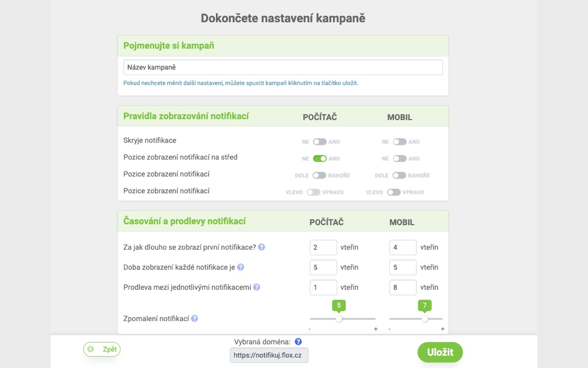This screenshot has width=588, height=368.
Task: Show help for Prodleva mezi jednotlivými notifikacemi
Action: 257,287
